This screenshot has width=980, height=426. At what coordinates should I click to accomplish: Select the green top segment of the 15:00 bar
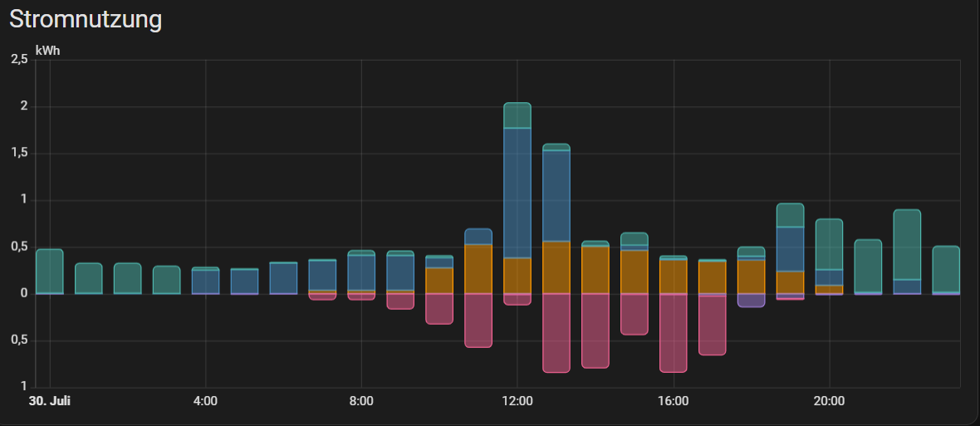(635, 239)
